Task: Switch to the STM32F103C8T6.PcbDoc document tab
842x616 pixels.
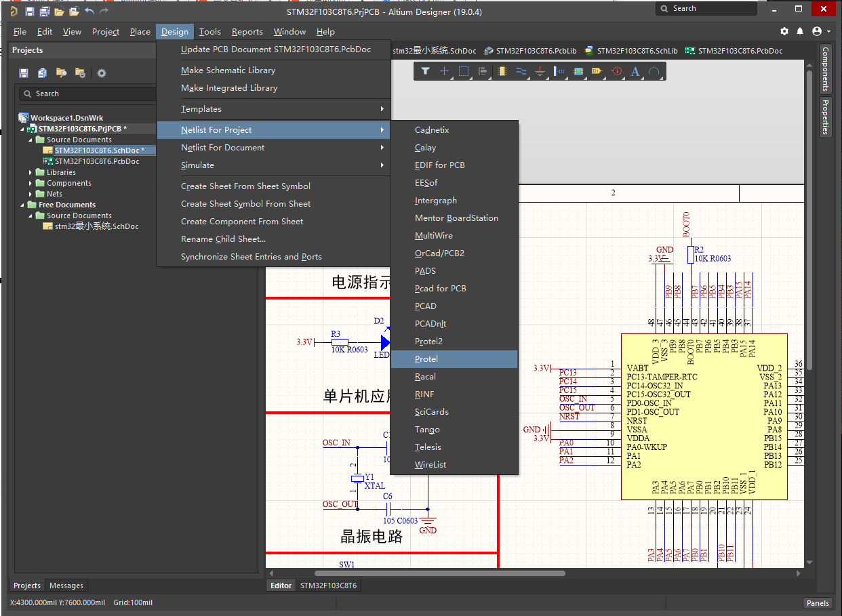Action: tap(734, 51)
